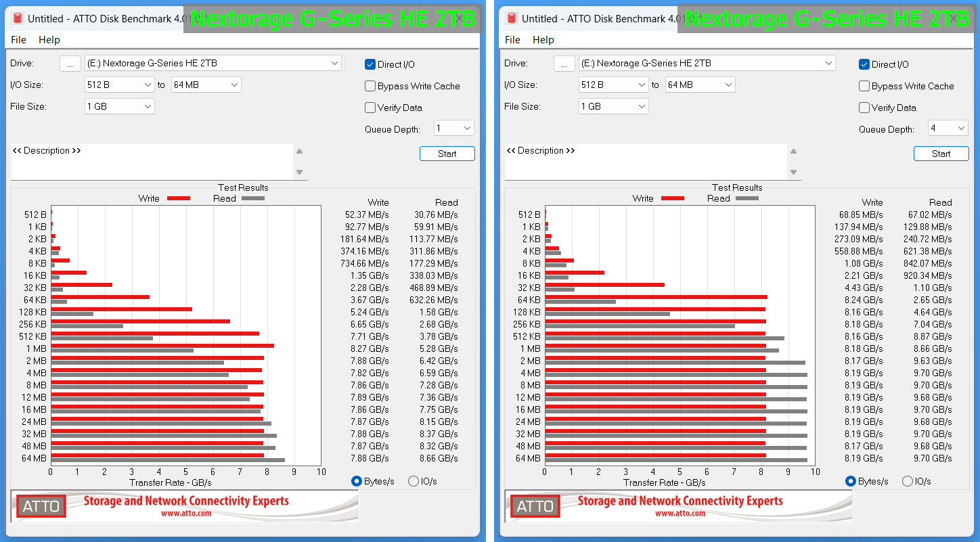Click Description text field in left window
This screenshot has height=542, width=980.
[x=152, y=162]
